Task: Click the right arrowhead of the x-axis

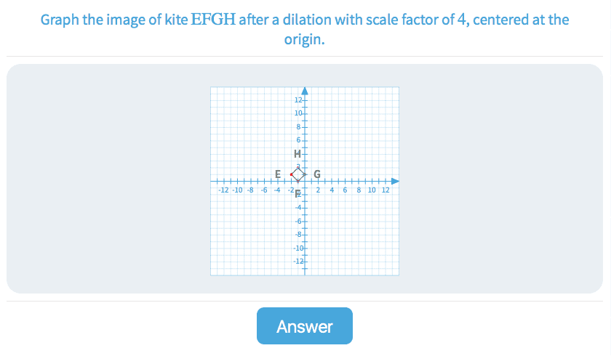Action: click(395, 181)
